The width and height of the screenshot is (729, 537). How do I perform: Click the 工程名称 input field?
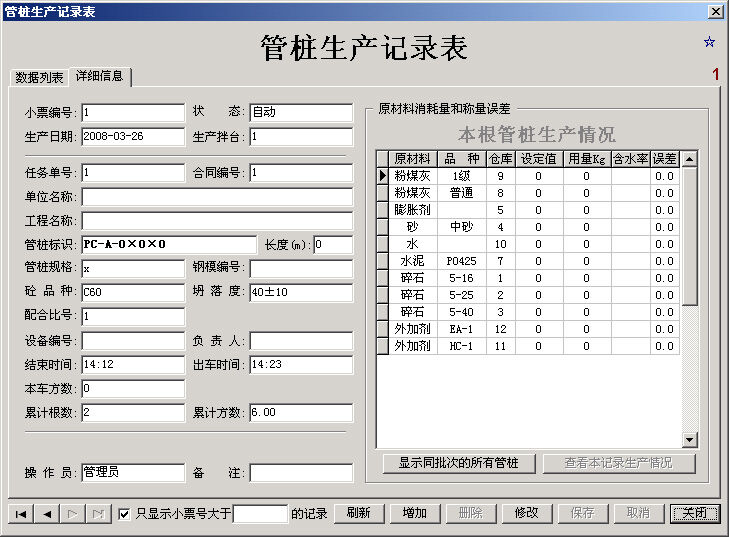click(217, 221)
